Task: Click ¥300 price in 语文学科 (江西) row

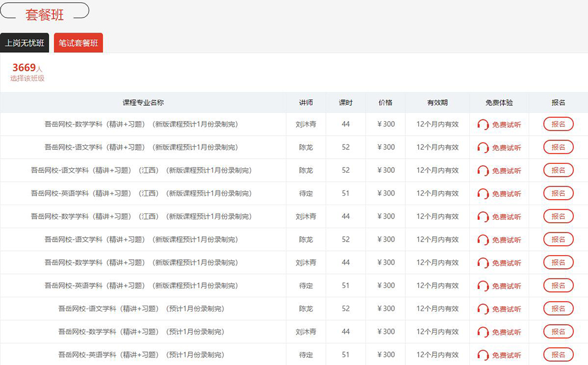Action: point(386,170)
